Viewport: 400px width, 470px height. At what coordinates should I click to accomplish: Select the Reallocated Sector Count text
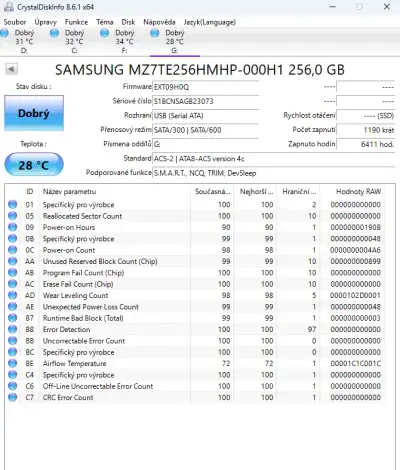tap(82, 216)
